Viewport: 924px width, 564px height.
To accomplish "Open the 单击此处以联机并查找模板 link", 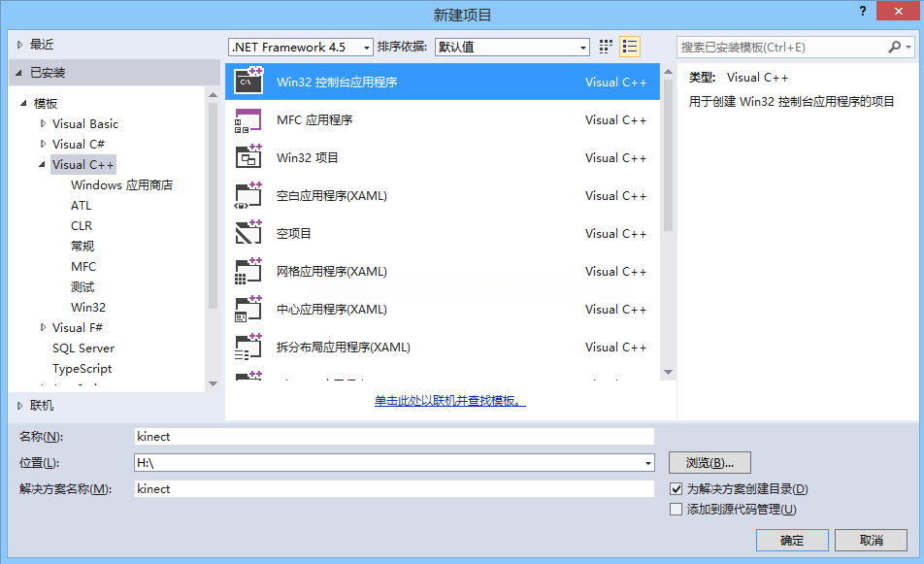I will (x=449, y=401).
